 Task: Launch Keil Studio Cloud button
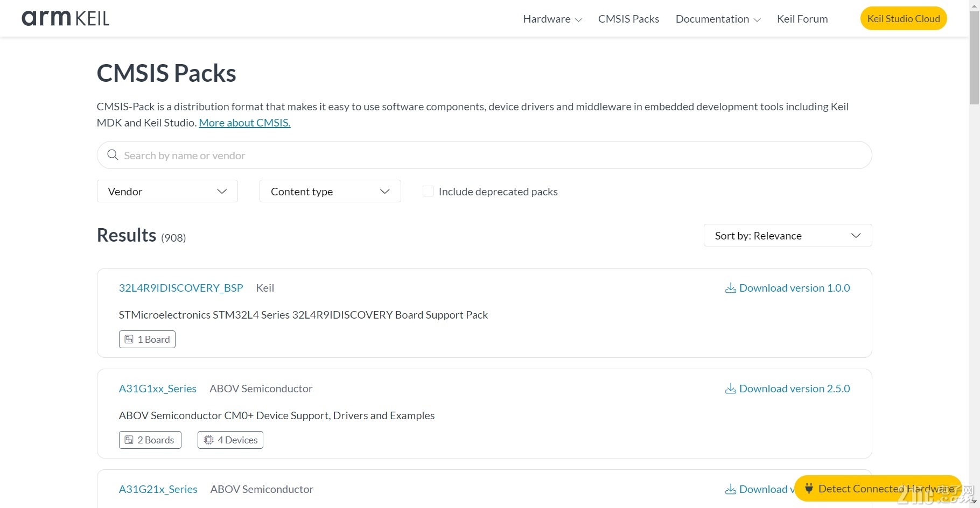[904, 18]
